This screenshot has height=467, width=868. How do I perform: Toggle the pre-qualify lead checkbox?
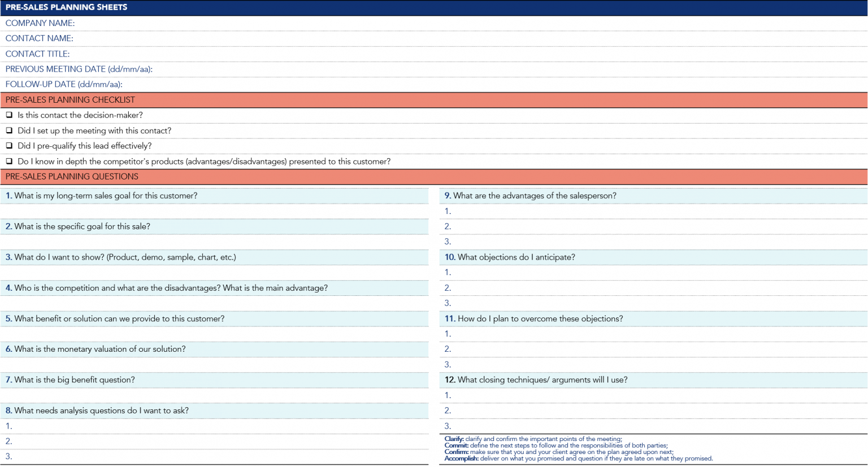[9, 146]
